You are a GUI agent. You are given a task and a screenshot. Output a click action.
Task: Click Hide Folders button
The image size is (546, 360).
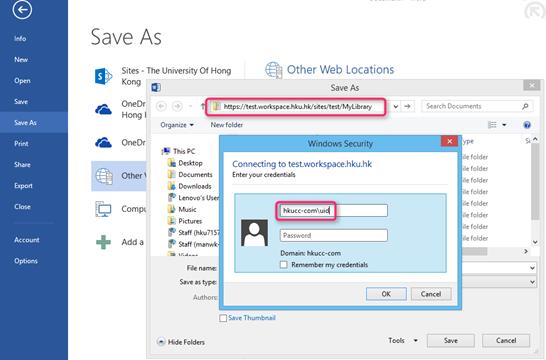coord(181,342)
